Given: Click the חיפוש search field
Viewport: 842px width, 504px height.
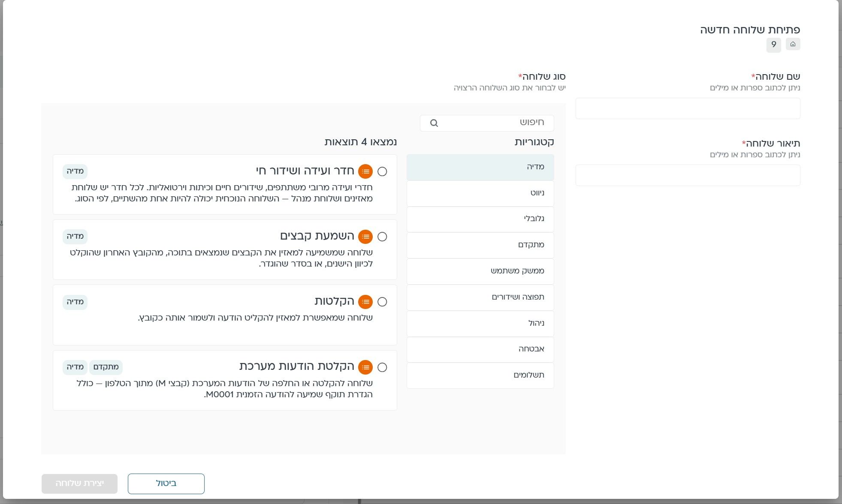Looking at the screenshot, I should tap(487, 123).
